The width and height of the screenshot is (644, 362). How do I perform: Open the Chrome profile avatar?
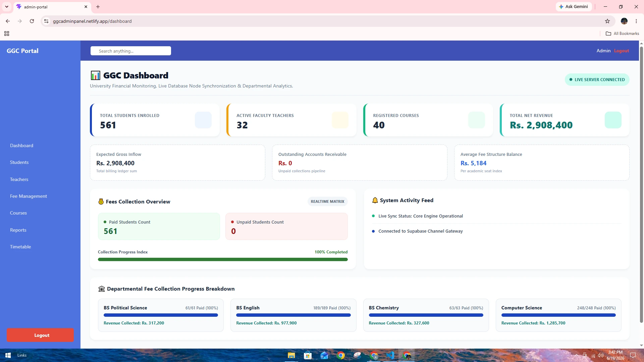tap(624, 21)
